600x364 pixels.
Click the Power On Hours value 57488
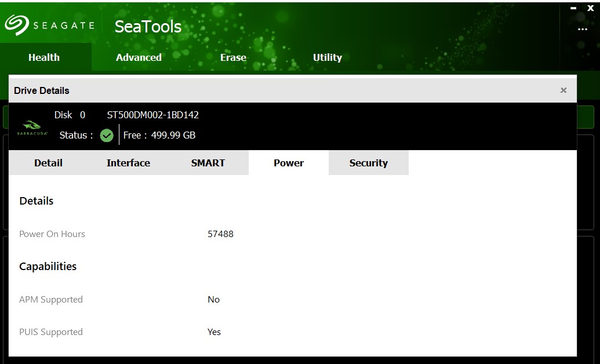pos(220,234)
